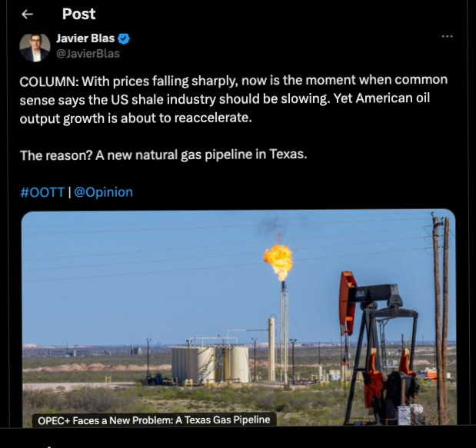Image resolution: width=476 pixels, height=448 pixels.
Task: Click the gas flare in preview image
Action: click(278, 262)
